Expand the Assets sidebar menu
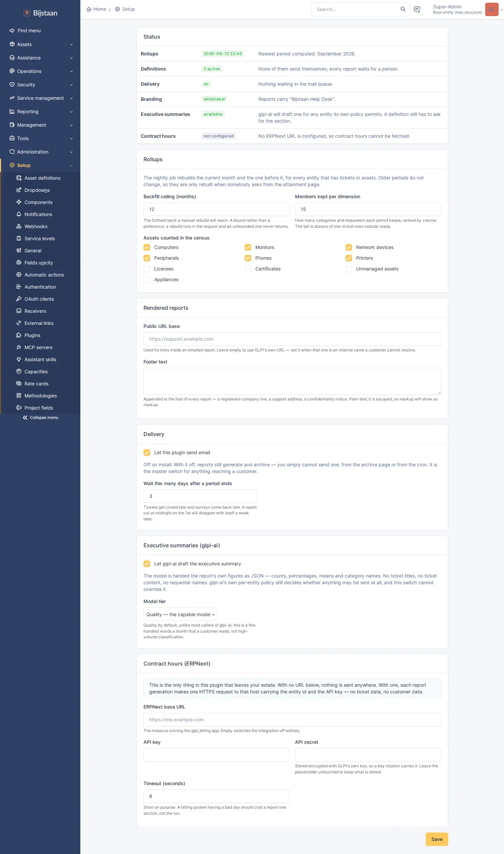The image size is (504, 854). pos(40,44)
